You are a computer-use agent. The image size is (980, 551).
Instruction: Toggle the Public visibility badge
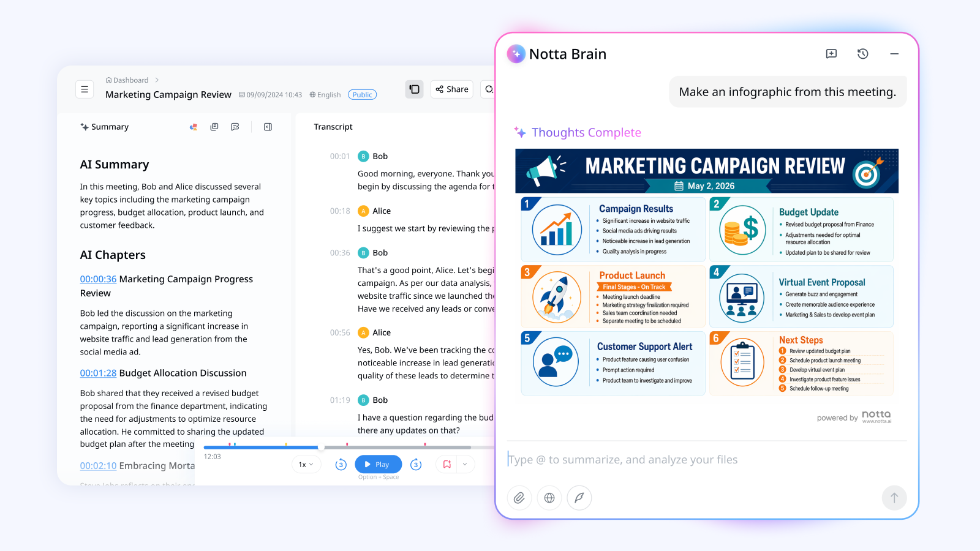[362, 95]
